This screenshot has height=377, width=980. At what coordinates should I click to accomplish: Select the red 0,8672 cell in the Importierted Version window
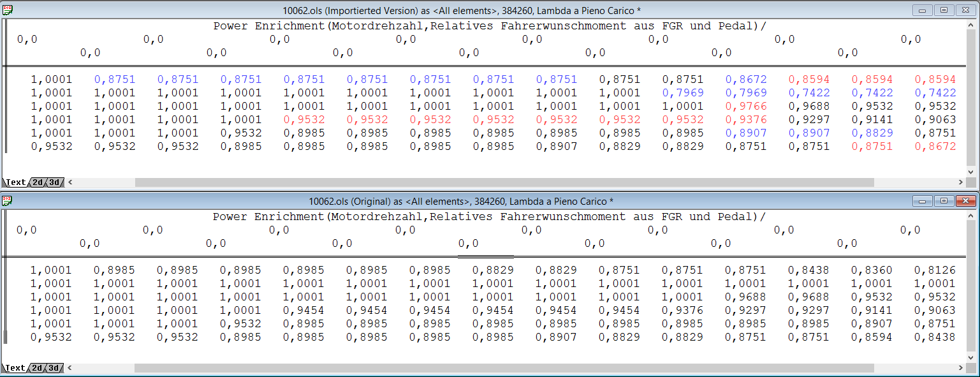tap(935, 147)
